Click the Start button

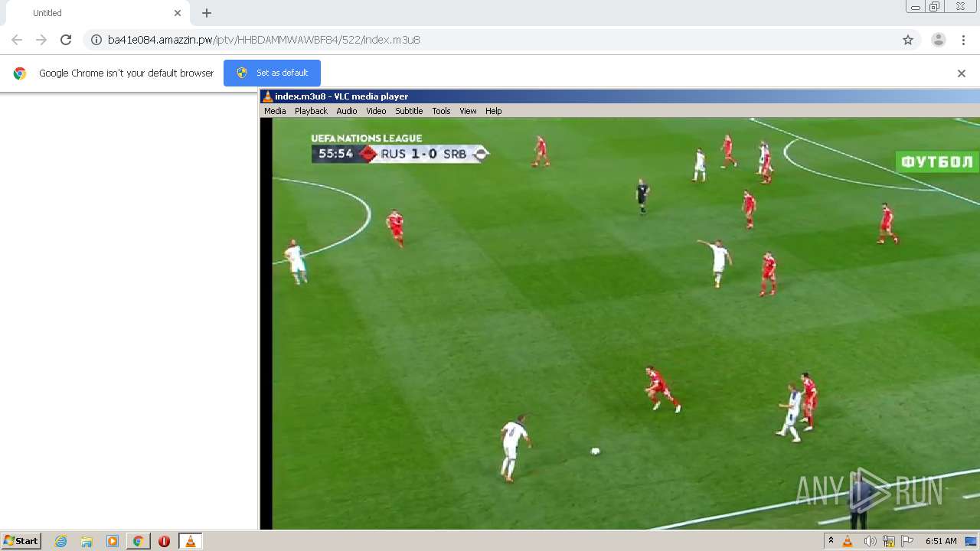(x=21, y=541)
